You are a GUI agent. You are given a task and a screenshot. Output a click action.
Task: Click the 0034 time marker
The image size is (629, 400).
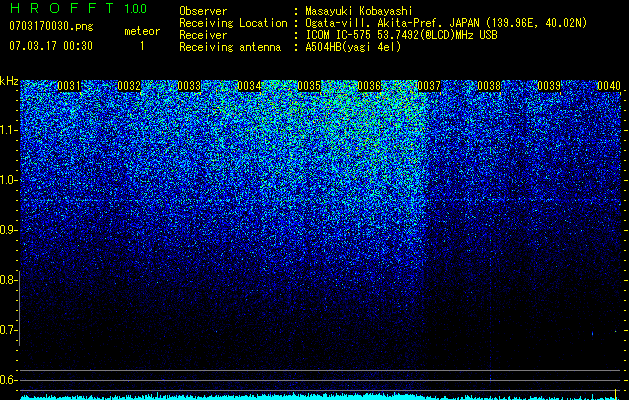pos(249,86)
